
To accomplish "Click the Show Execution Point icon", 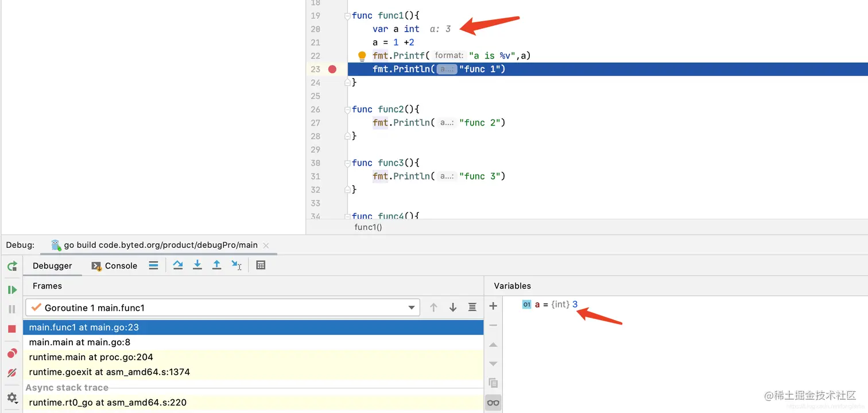I will (x=153, y=265).
